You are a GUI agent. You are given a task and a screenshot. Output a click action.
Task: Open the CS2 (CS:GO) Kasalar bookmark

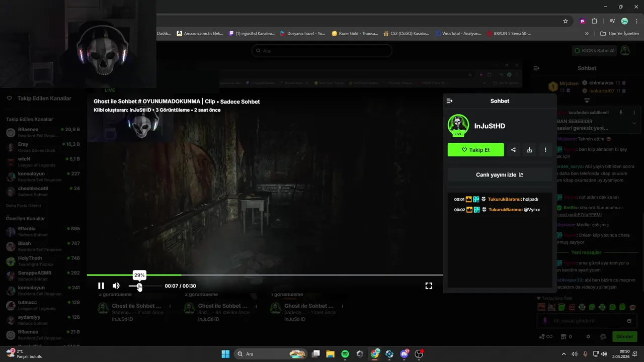(407, 34)
